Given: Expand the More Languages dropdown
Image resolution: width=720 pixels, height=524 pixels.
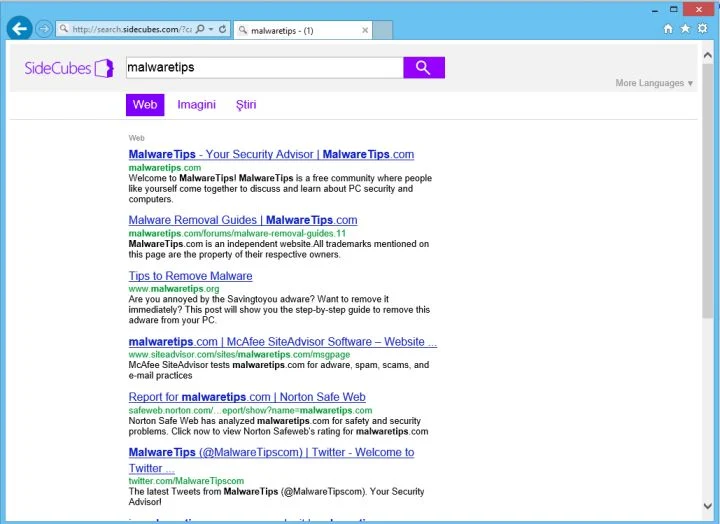Looking at the screenshot, I should coord(654,83).
